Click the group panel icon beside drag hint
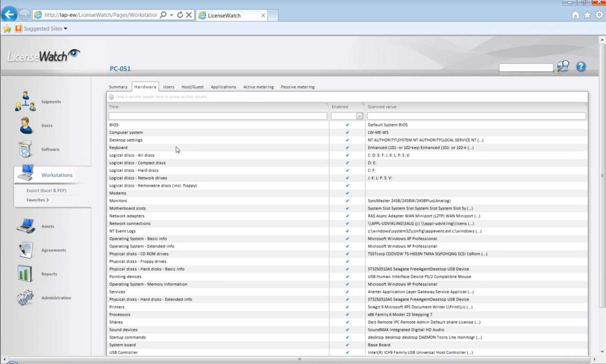The width and height of the screenshot is (606, 364). tap(111, 97)
